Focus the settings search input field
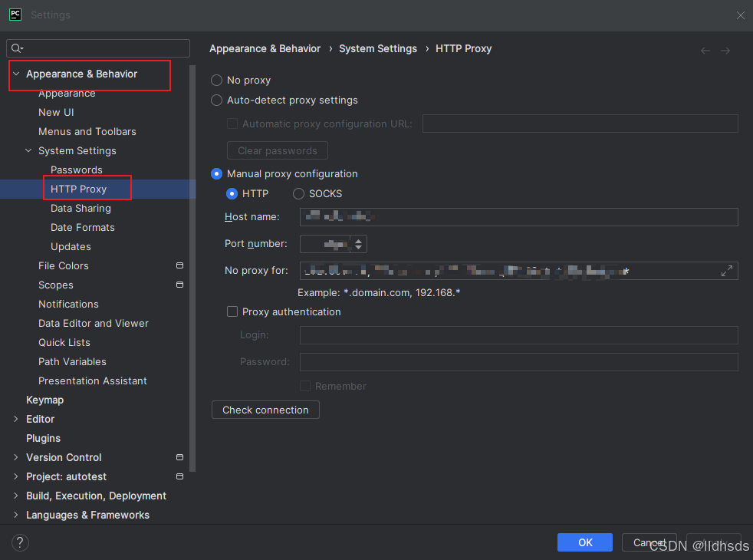 click(98, 48)
